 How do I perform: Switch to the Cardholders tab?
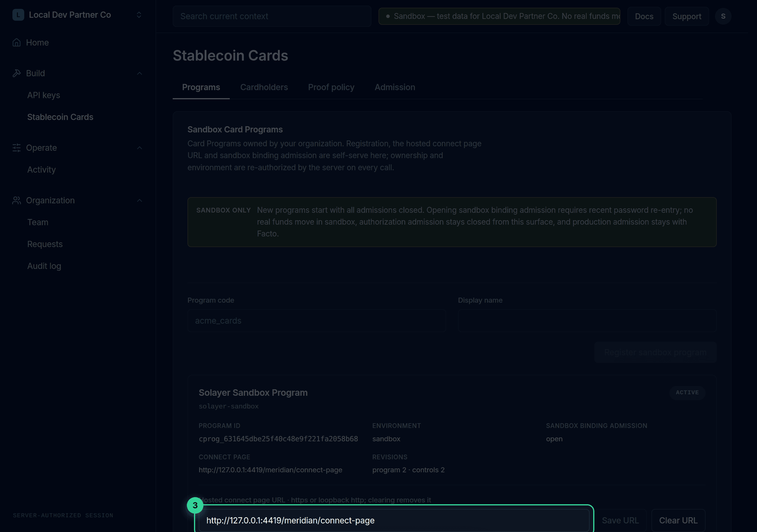point(264,87)
